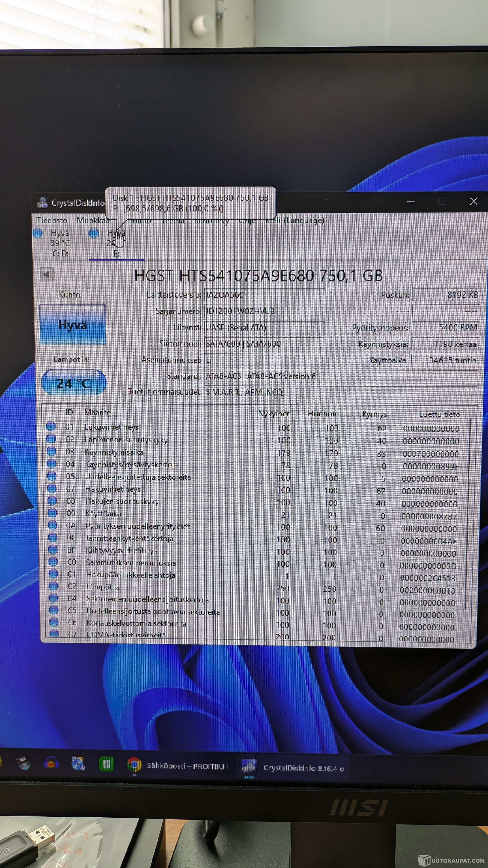Screen dimensions: 488x868
Task: Click status circle for 04 Käynnistys/pysäytyskertoja
Action: [x=51, y=464]
